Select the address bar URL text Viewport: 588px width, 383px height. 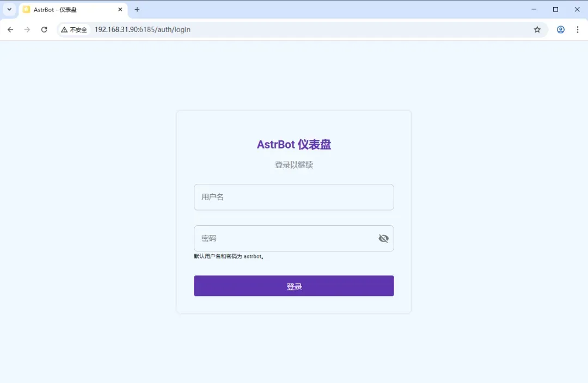(143, 29)
